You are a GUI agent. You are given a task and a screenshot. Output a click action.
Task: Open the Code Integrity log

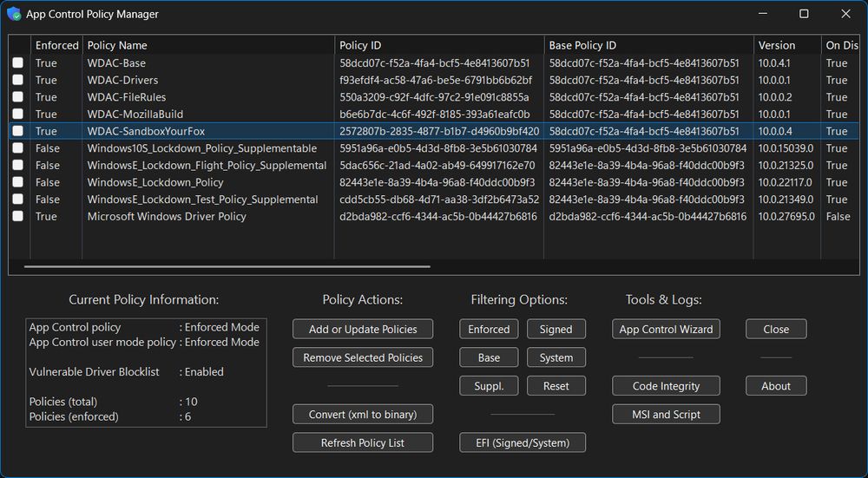[x=666, y=386]
